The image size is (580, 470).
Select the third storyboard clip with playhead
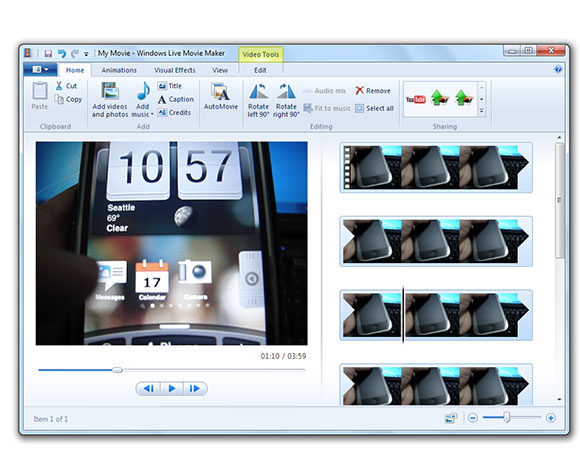(436, 315)
